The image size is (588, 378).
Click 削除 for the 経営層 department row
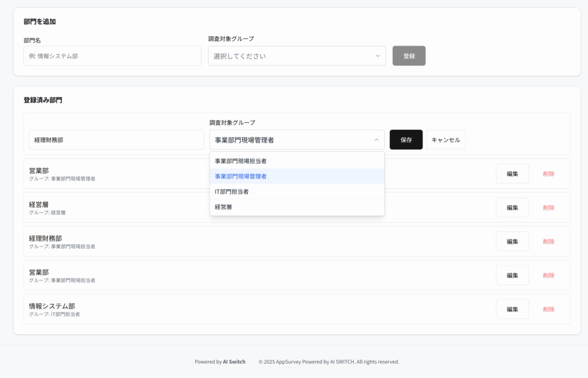tap(548, 207)
